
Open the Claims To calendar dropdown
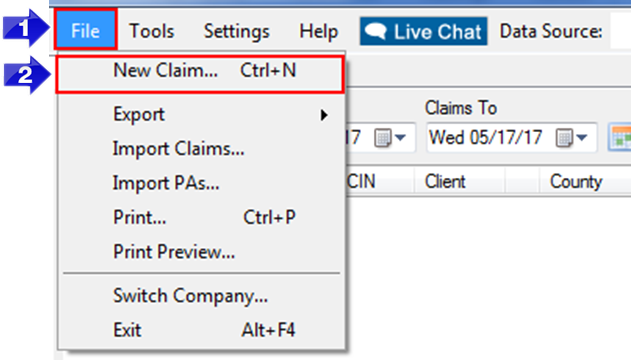pyautogui.click(x=572, y=138)
